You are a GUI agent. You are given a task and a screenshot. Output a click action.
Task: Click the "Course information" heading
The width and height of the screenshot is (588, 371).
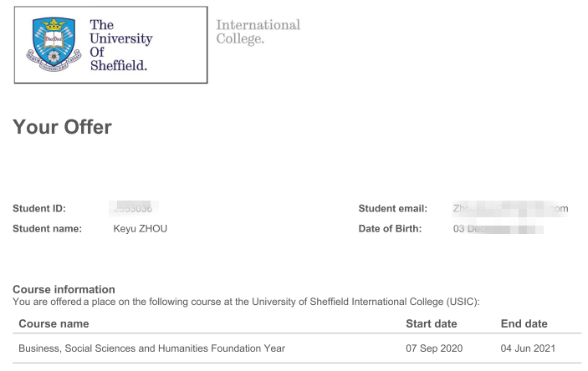pyautogui.click(x=64, y=289)
